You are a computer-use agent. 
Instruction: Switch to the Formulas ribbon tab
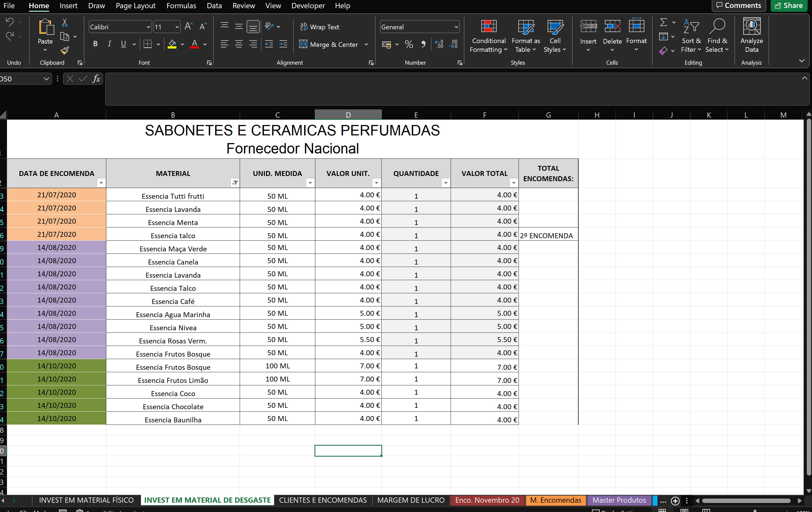pyautogui.click(x=181, y=5)
